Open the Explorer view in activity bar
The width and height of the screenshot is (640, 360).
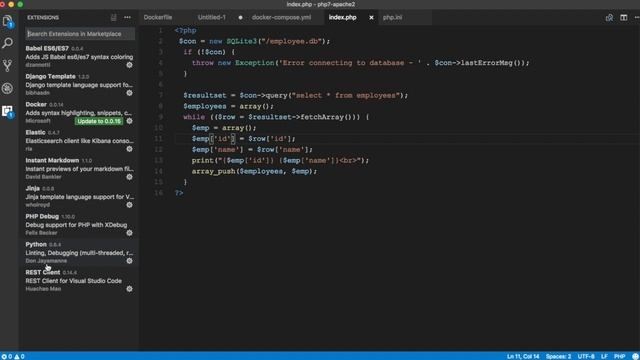[x=7, y=21]
